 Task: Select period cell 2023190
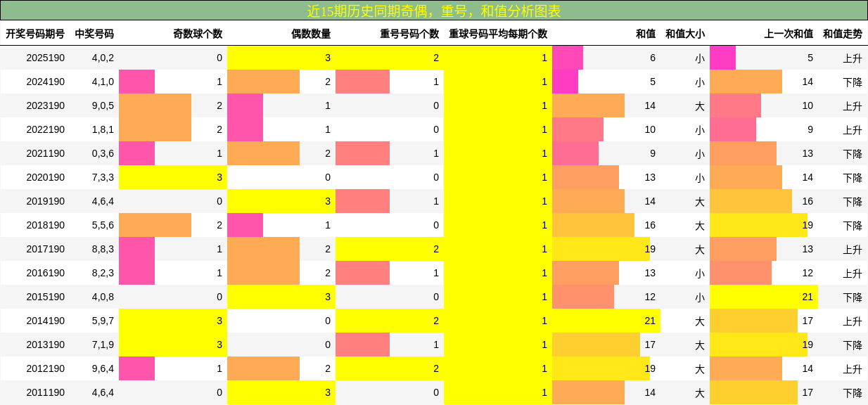[45, 105]
